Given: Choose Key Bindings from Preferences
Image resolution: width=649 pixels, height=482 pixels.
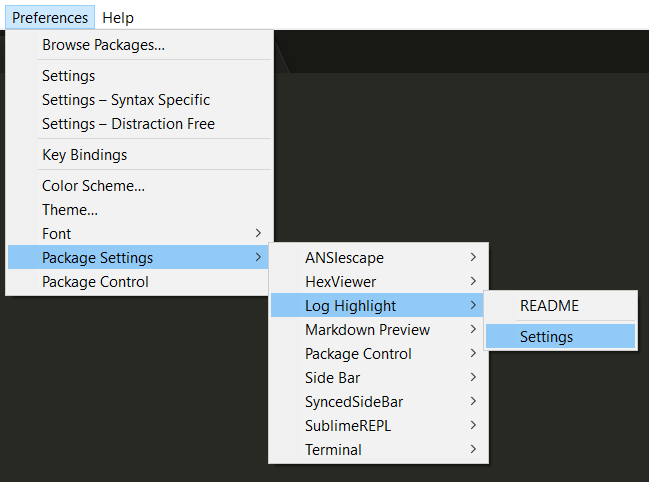Looking at the screenshot, I should (139, 155).
